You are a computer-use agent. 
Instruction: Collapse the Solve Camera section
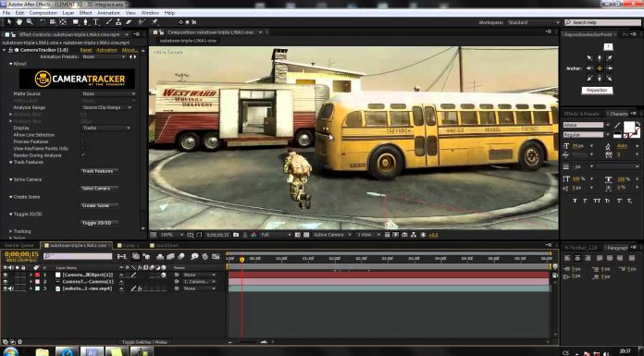tap(11, 179)
